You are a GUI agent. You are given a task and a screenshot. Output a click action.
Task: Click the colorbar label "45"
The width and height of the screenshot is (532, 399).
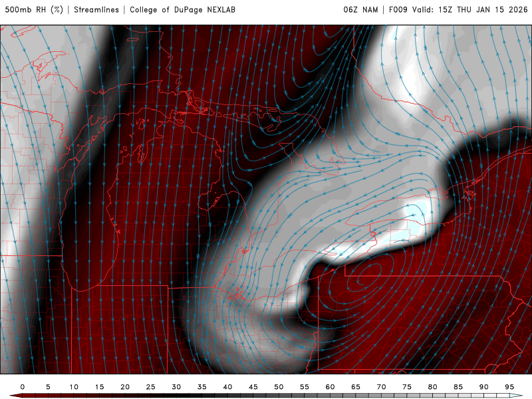pyautogui.click(x=253, y=387)
